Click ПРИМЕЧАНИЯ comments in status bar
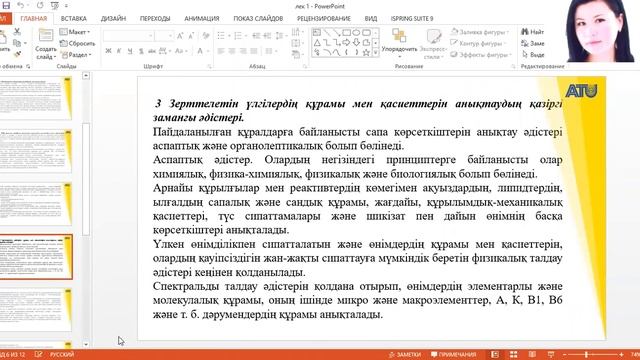 pyautogui.click(x=453, y=354)
